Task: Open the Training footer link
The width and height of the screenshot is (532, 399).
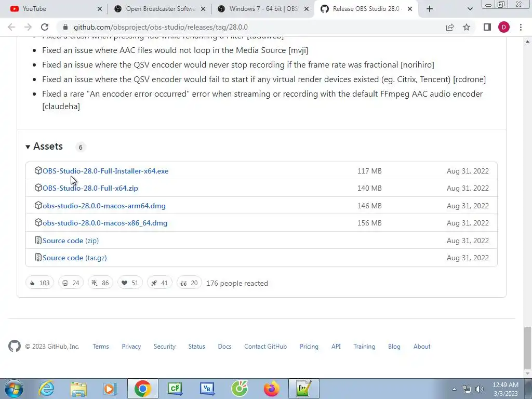Action: tap(364, 347)
